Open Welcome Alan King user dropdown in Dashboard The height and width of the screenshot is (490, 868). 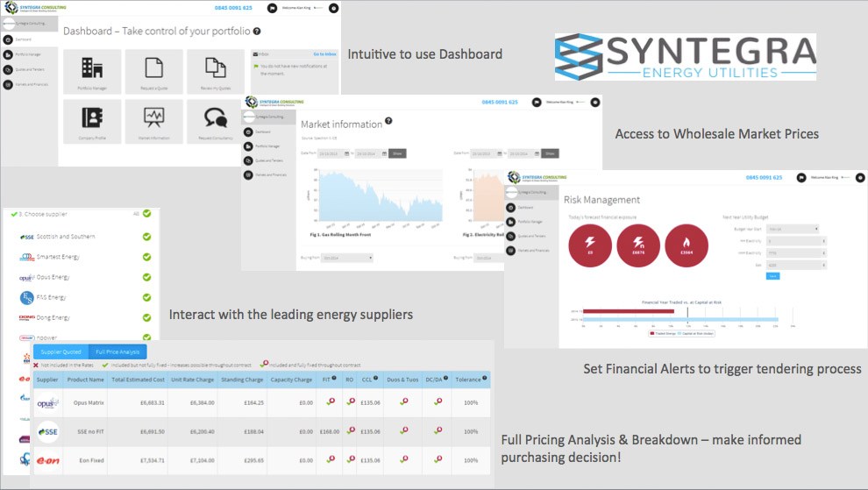302,8
